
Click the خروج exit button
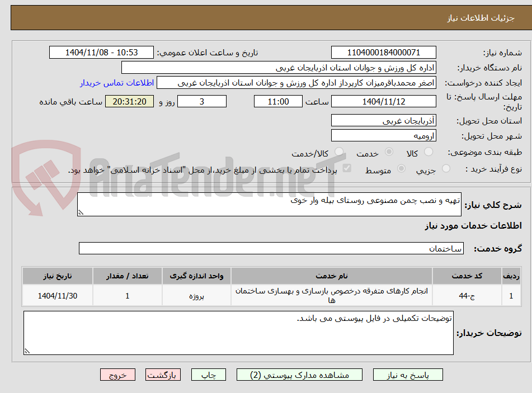[117, 375]
